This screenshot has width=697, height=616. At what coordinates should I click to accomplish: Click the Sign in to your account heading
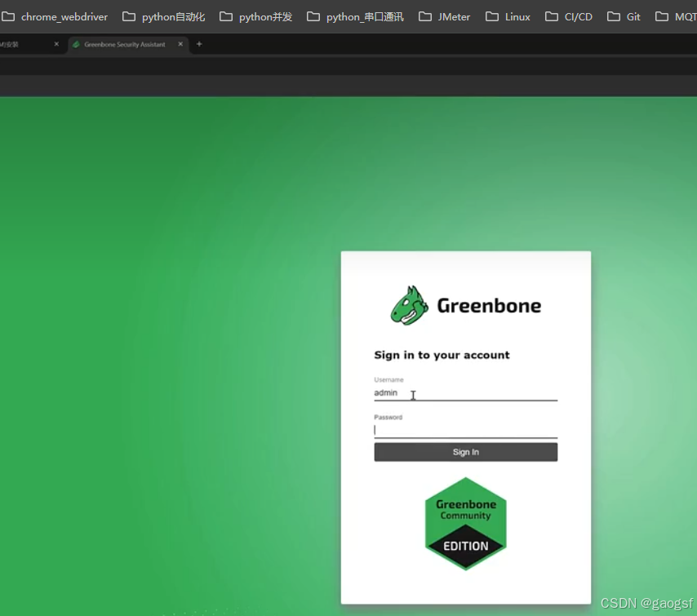442,355
